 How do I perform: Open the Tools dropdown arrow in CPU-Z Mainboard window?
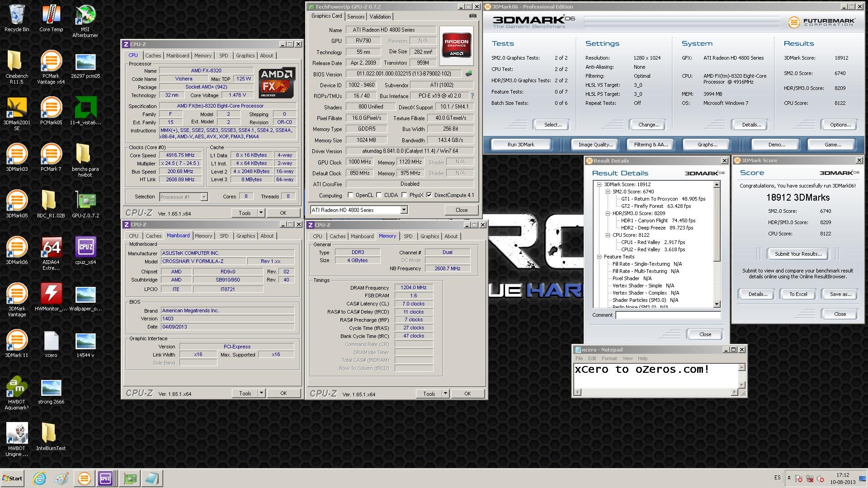click(x=261, y=393)
